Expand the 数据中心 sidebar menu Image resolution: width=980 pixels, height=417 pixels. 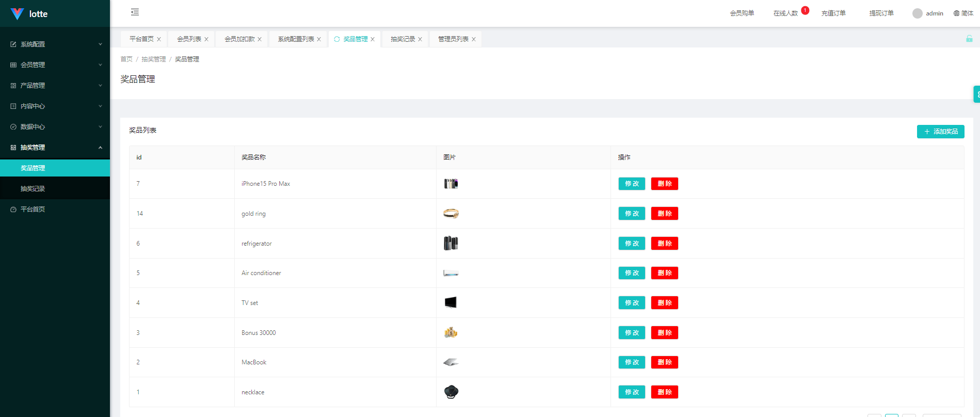55,127
